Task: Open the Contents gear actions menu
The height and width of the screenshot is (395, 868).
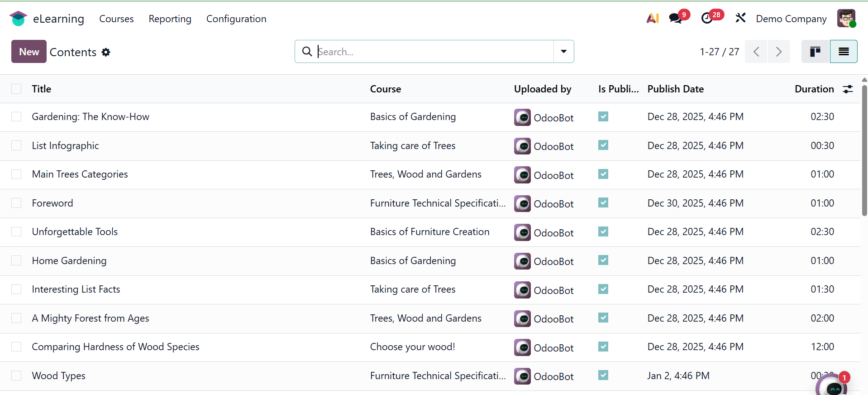Action: coord(106,52)
